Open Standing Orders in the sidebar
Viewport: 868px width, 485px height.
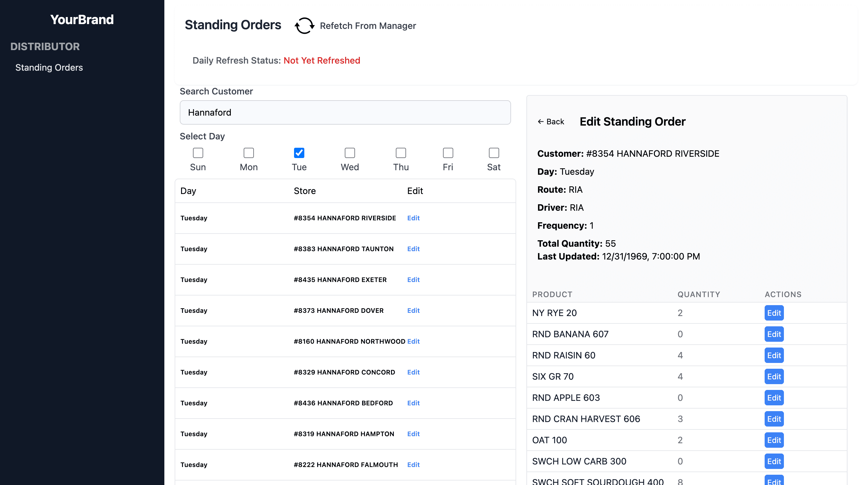point(49,67)
